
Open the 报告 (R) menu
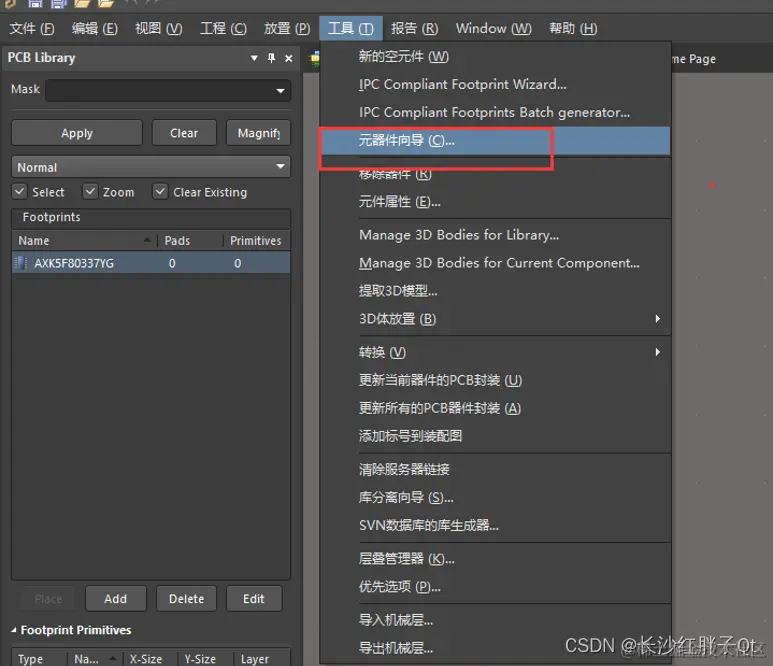tap(415, 29)
